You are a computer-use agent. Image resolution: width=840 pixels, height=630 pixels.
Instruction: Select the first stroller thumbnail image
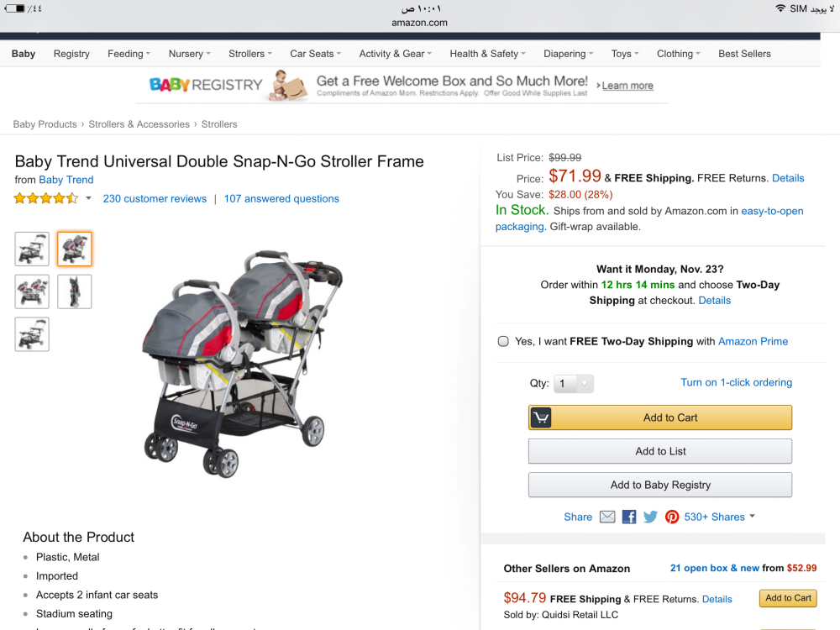pos(32,249)
